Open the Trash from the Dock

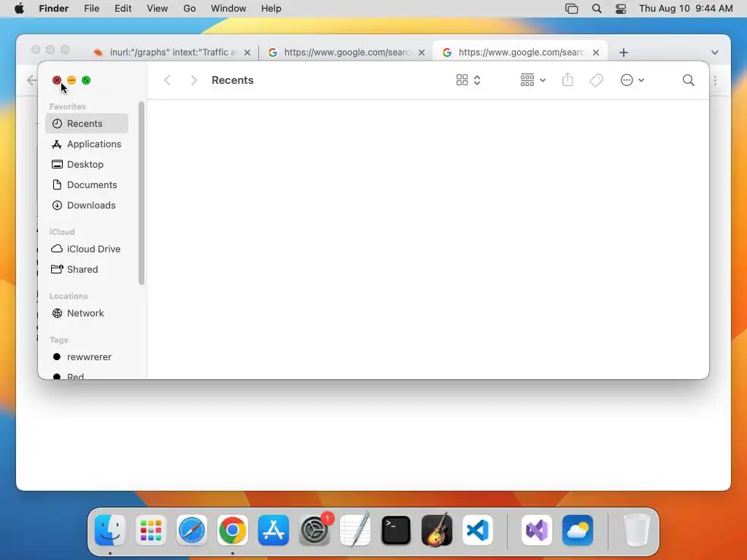(636, 530)
